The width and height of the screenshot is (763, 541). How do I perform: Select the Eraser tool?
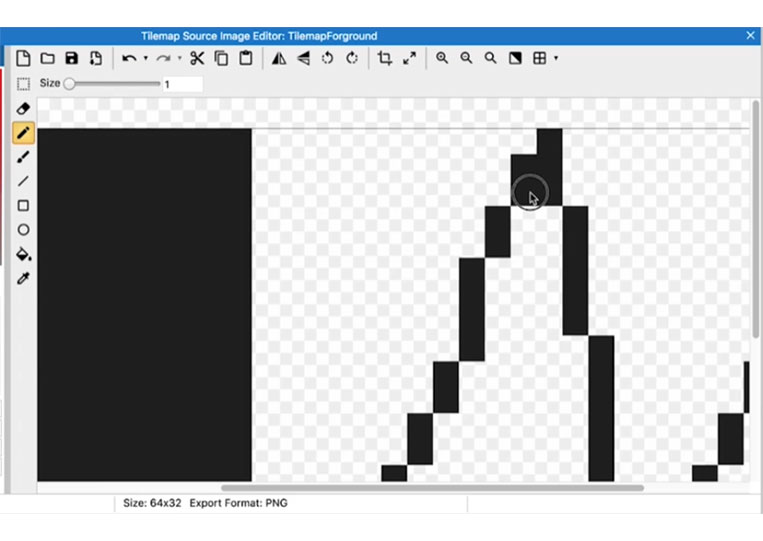pos(23,108)
